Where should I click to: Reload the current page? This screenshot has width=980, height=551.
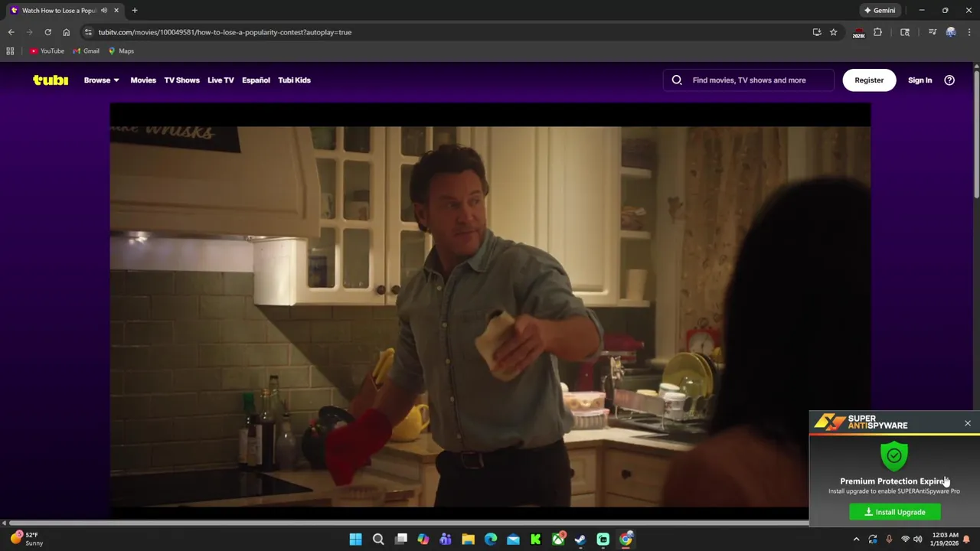(47, 32)
